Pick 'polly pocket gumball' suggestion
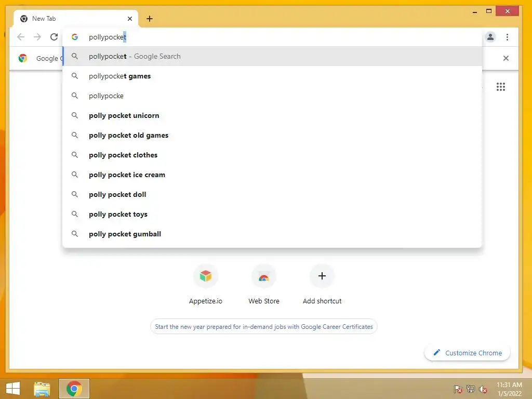532x399 pixels. pos(272,234)
